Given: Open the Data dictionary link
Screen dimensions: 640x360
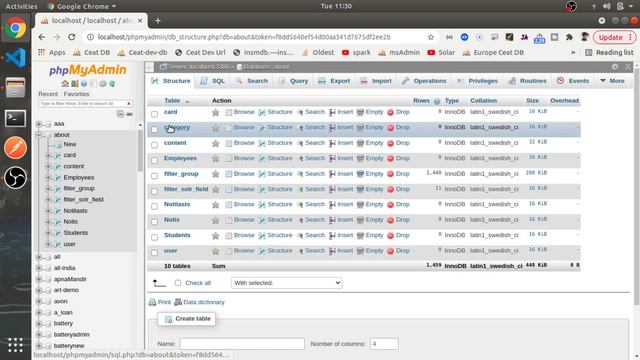Looking at the screenshot, I should 199,302.
